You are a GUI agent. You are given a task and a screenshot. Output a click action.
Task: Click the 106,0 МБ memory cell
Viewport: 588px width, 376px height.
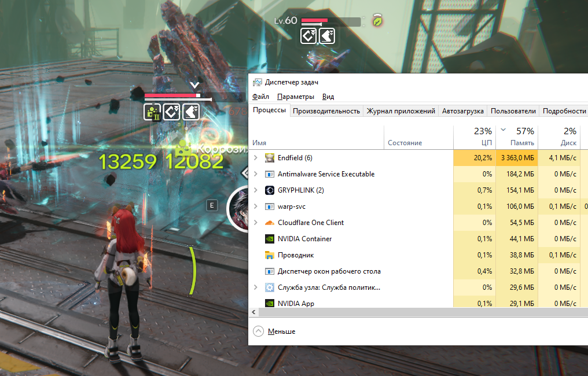click(x=517, y=207)
